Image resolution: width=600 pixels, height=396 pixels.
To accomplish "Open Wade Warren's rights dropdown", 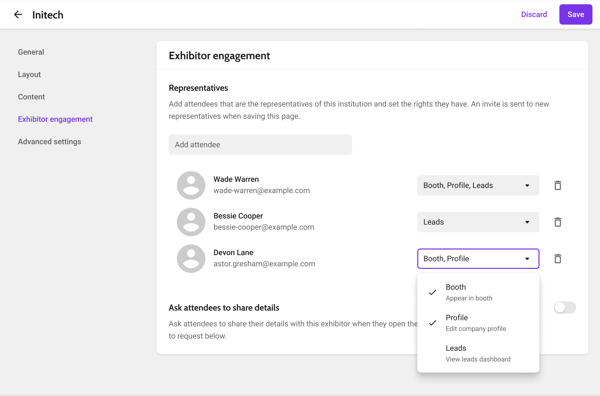I will (x=478, y=186).
